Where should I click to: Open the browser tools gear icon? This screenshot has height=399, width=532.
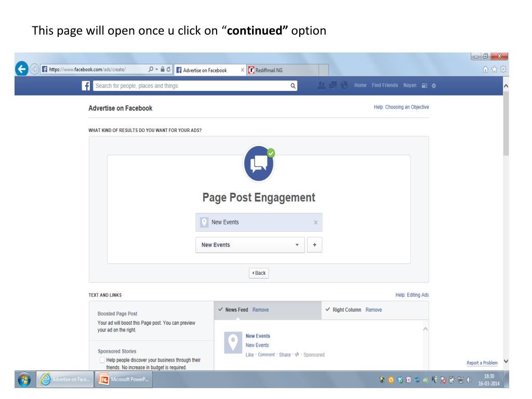pos(503,69)
